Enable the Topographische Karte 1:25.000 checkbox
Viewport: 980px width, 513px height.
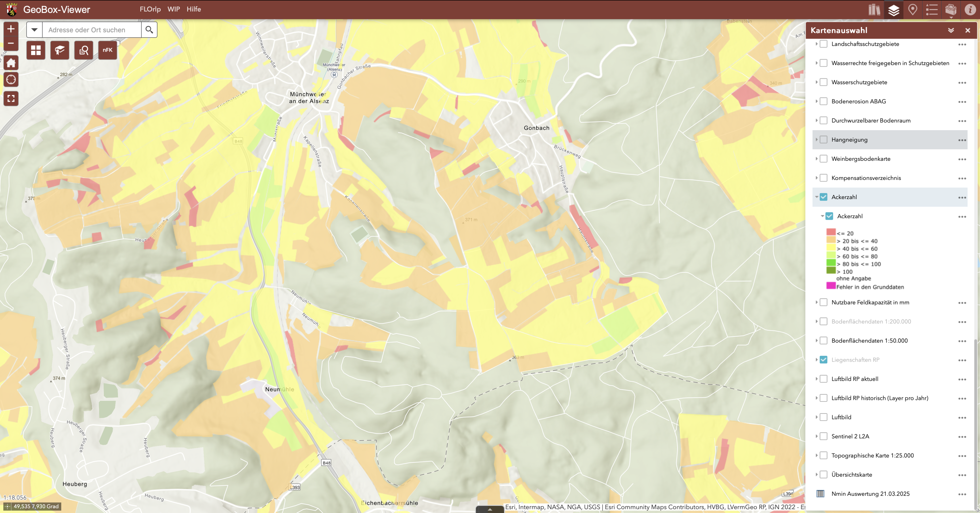click(x=824, y=456)
